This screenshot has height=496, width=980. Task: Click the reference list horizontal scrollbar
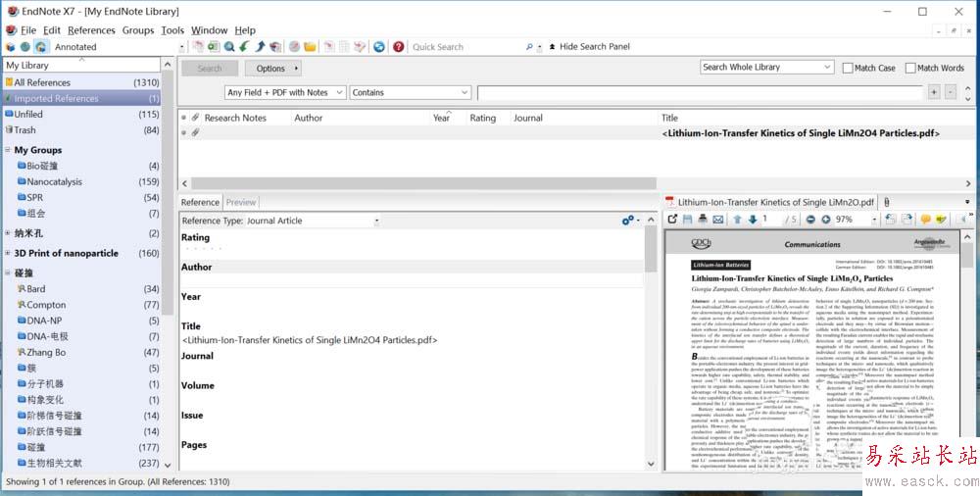[423, 183]
